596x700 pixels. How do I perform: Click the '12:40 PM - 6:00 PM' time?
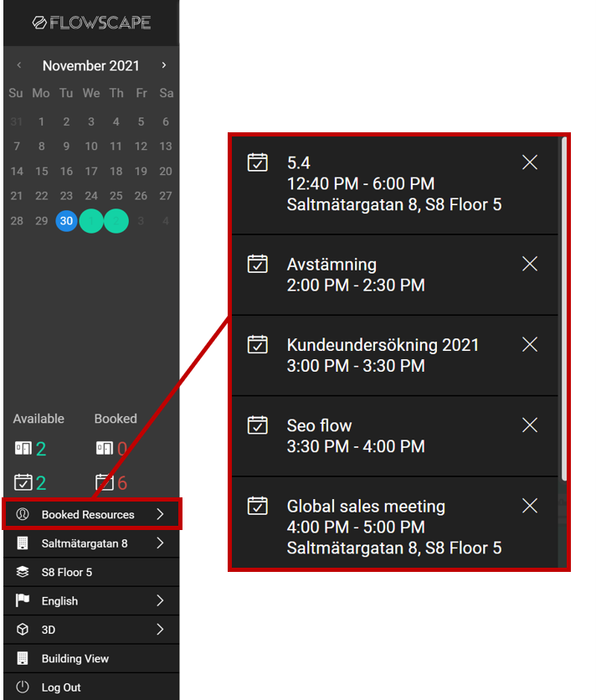pyautogui.click(x=361, y=183)
